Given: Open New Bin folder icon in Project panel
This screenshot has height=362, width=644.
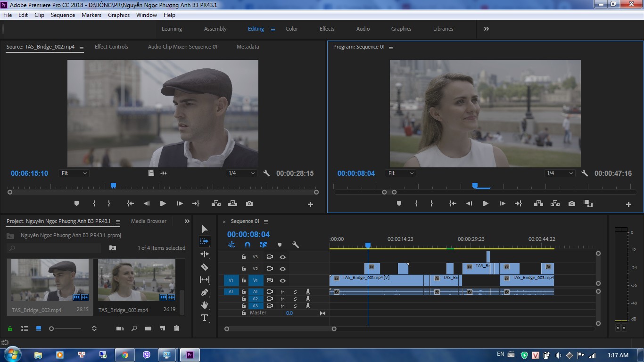Looking at the screenshot, I should point(148,329).
